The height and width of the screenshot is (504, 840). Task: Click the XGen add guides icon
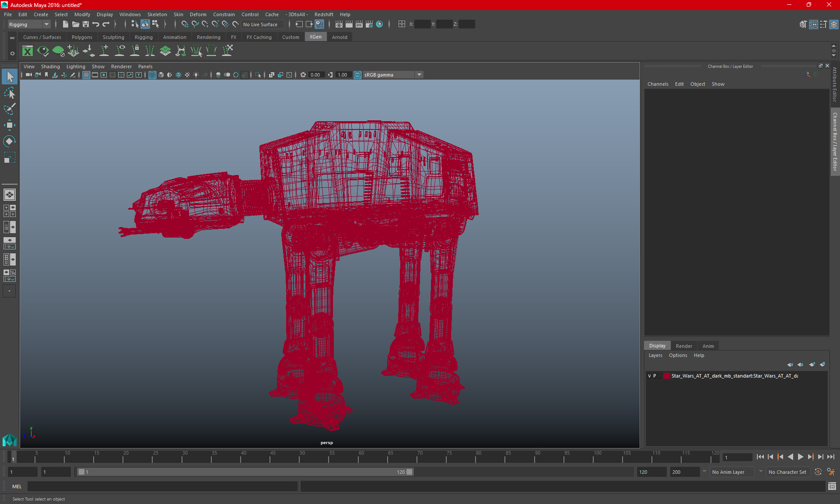pos(104,51)
